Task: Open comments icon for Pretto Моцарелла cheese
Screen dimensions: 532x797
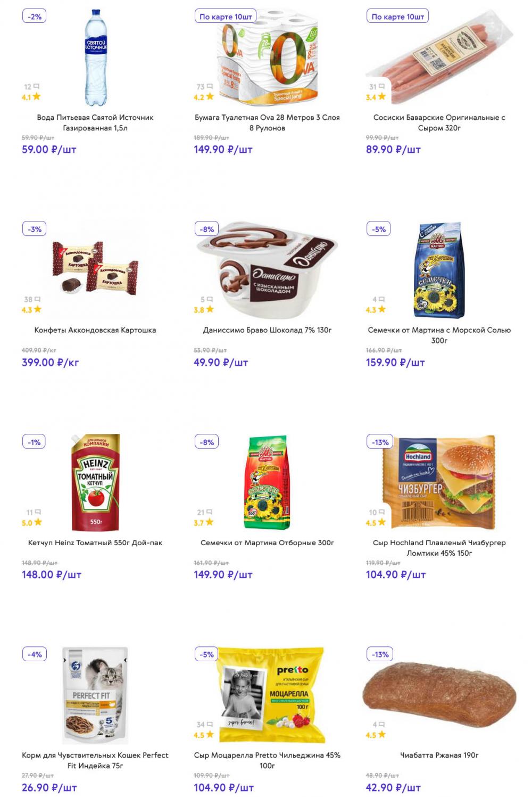Action: tap(210, 725)
